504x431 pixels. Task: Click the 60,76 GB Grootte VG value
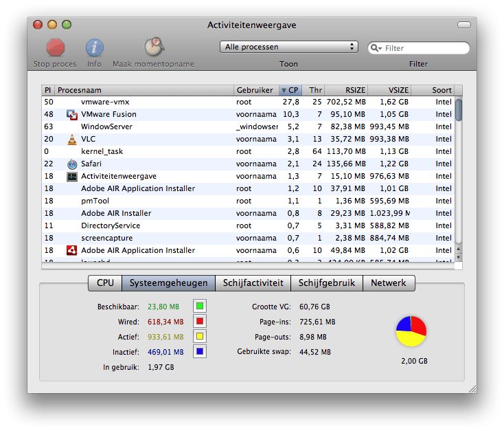click(314, 307)
